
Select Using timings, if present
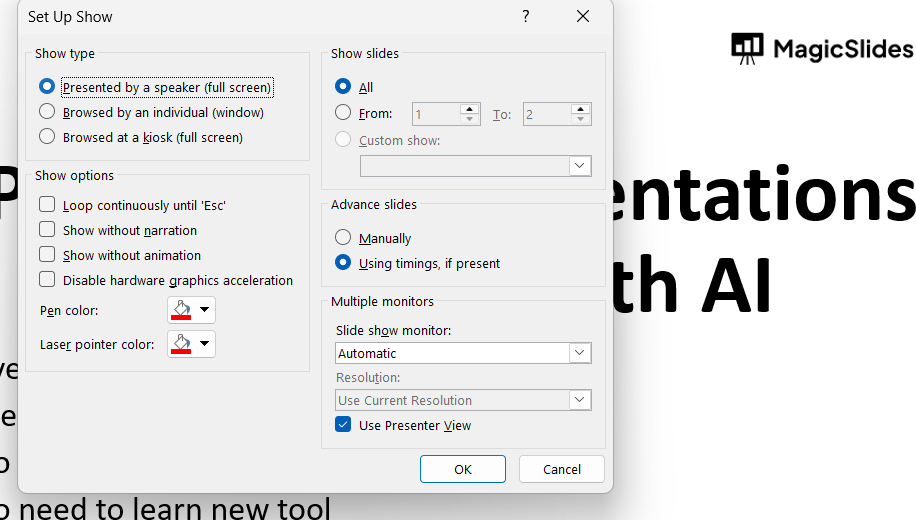point(343,262)
